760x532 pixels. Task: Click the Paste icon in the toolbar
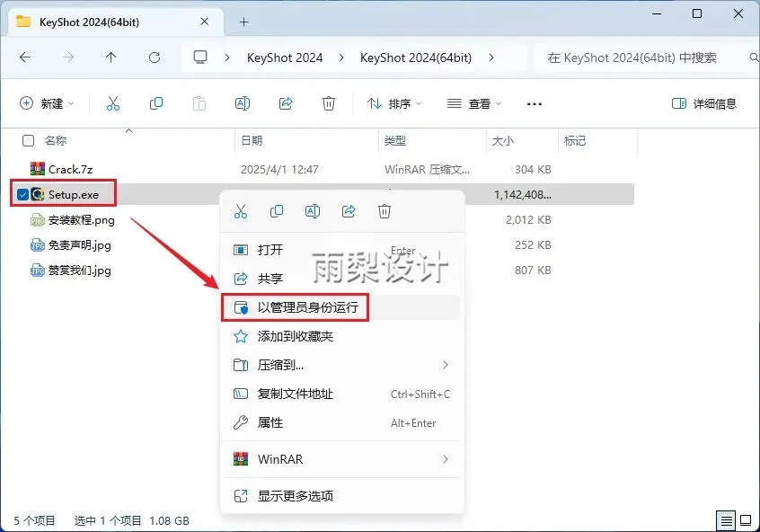(199, 103)
